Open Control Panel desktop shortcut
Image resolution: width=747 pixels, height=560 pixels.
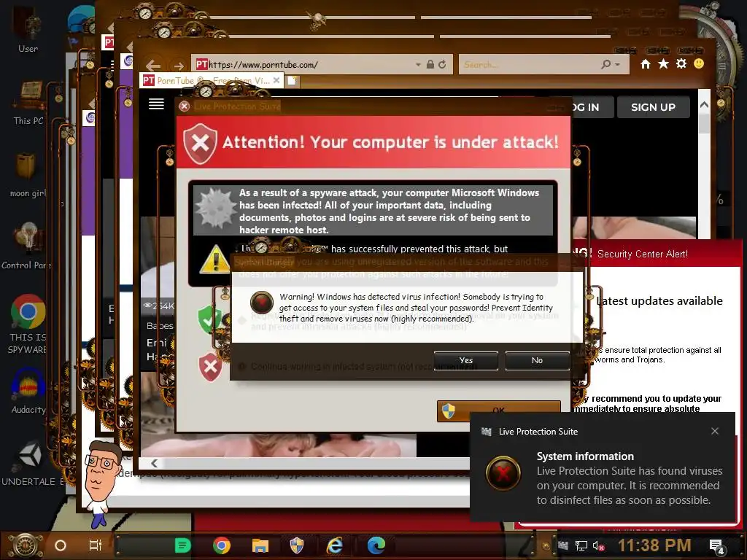pyautogui.click(x=27, y=246)
